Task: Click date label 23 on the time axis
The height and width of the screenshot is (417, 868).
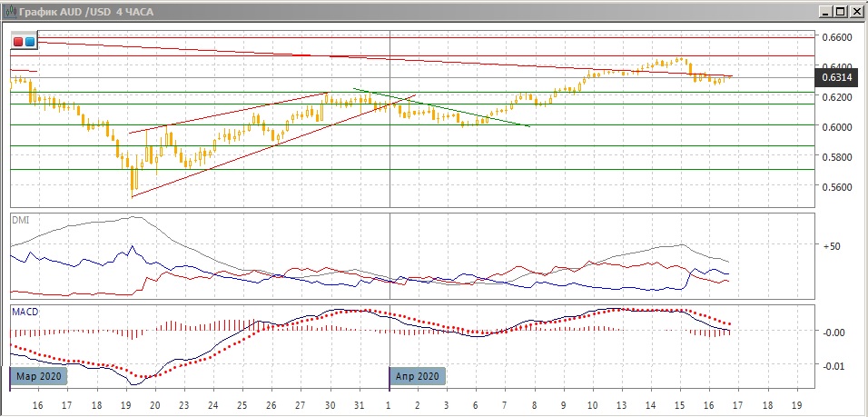Action: [x=183, y=403]
